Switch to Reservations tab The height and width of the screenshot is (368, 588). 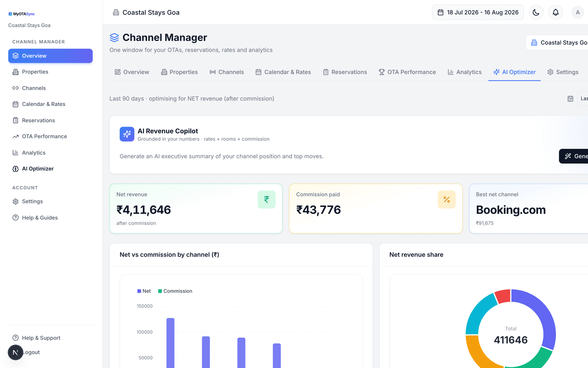[x=345, y=72]
